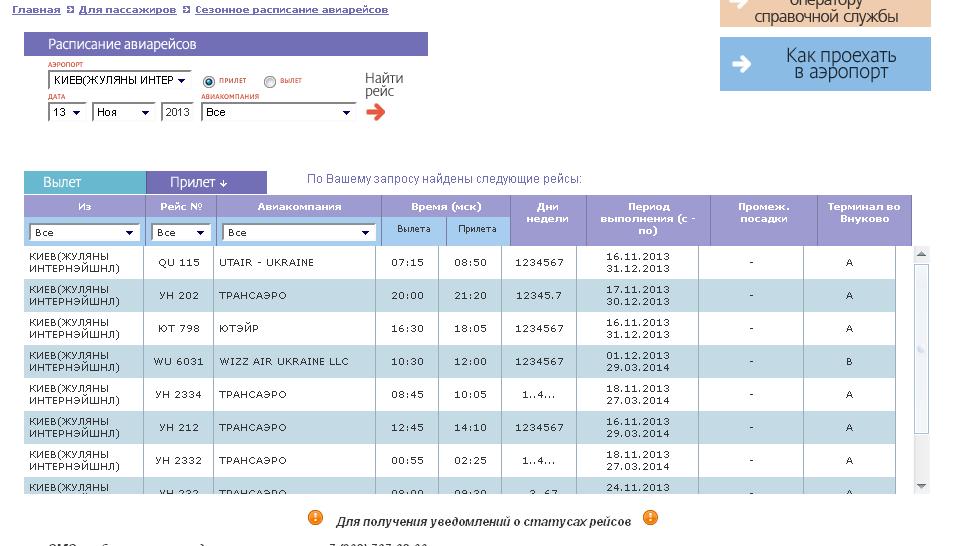
Task: Click white arrow on airport directions banner
Action: click(x=741, y=64)
